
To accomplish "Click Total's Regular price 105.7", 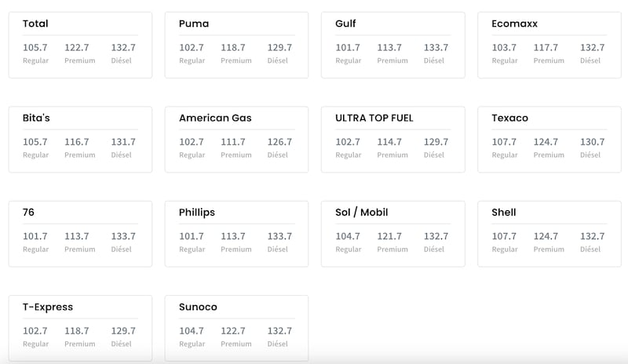I will tap(35, 48).
